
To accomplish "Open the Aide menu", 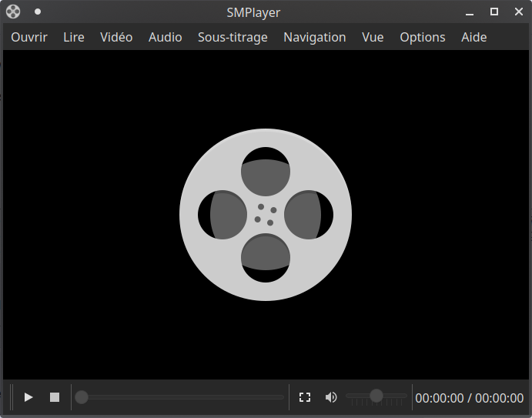I will point(474,37).
